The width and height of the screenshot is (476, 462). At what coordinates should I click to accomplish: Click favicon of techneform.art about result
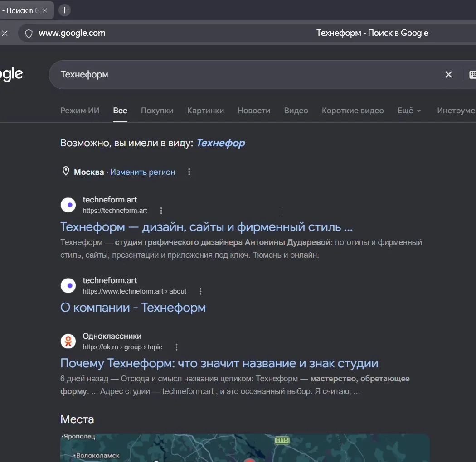click(x=68, y=285)
